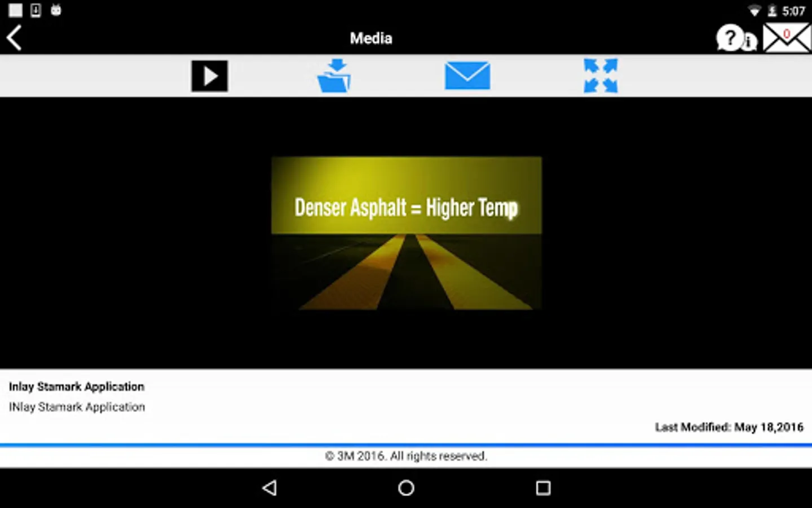Select the 'Inlay Stamark Application' bold title
This screenshot has height=508, width=812.
(77, 387)
